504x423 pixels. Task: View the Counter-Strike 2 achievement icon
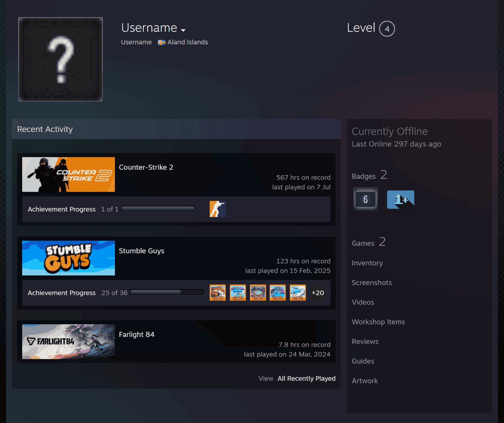(218, 209)
